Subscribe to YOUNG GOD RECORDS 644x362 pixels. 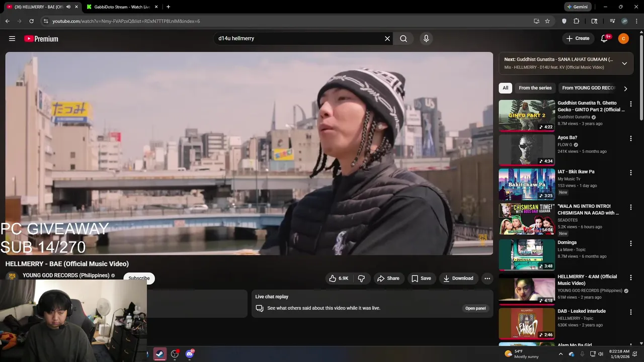pyautogui.click(x=139, y=278)
